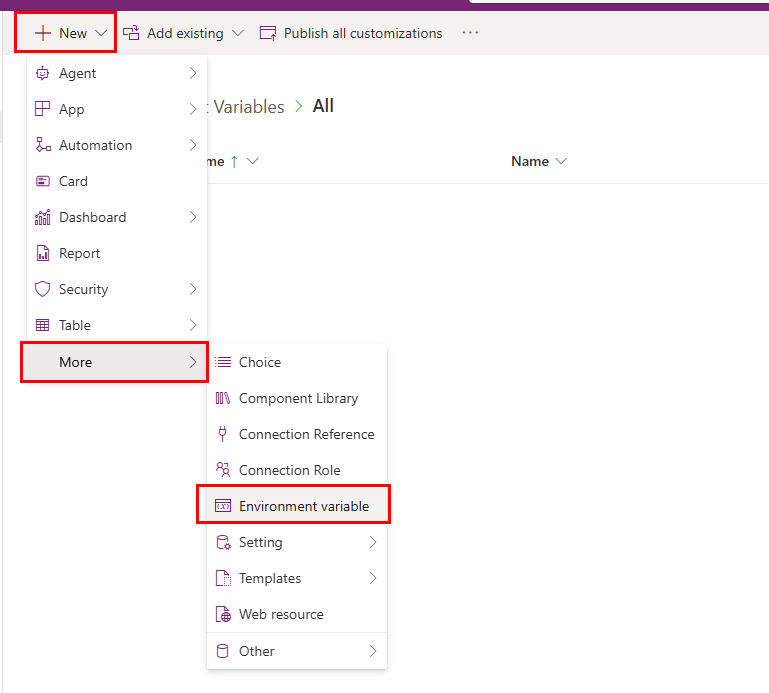The image size is (769, 693).
Task: Expand the Other submenu chevron
Action: pos(372,651)
